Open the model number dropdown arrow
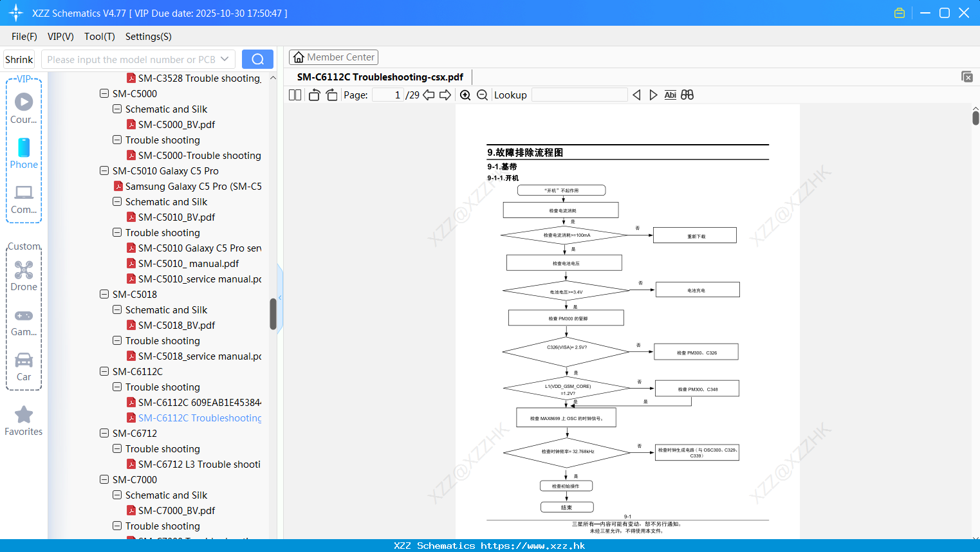Screen dimensions: 980x552 [x=225, y=59]
